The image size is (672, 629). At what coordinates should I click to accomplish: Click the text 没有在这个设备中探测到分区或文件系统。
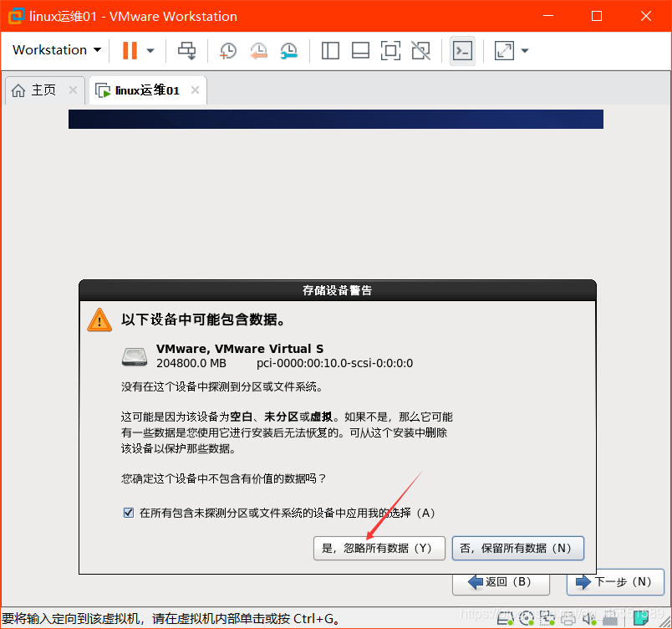point(222,386)
